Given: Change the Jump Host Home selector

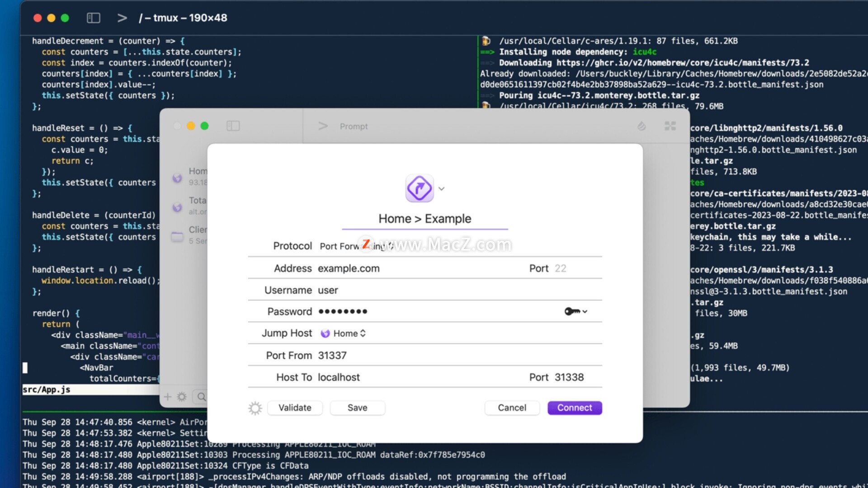Looking at the screenshot, I should pos(343,333).
